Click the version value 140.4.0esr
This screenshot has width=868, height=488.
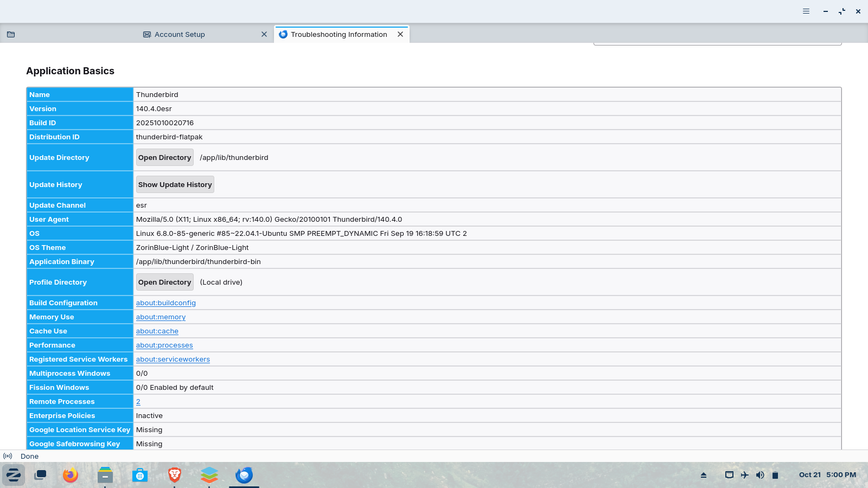click(x=154, y=109)
